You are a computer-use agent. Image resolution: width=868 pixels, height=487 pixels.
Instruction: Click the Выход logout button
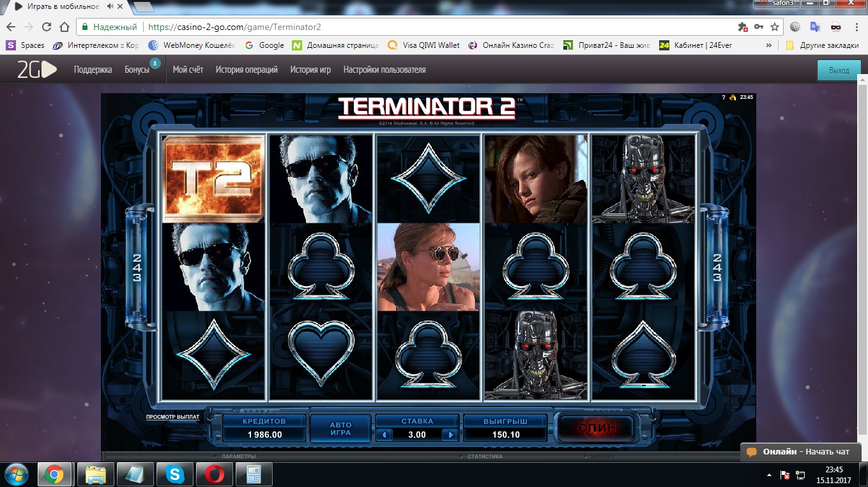839,70
